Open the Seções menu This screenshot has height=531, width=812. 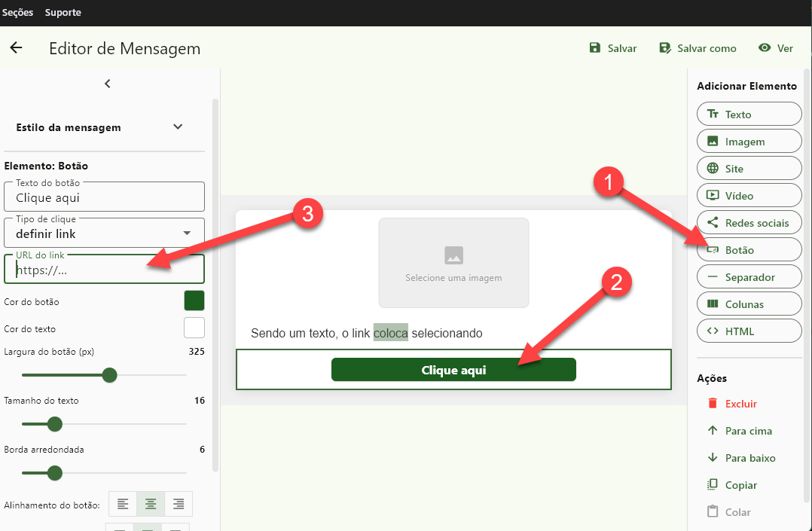[x=18, y=12]
